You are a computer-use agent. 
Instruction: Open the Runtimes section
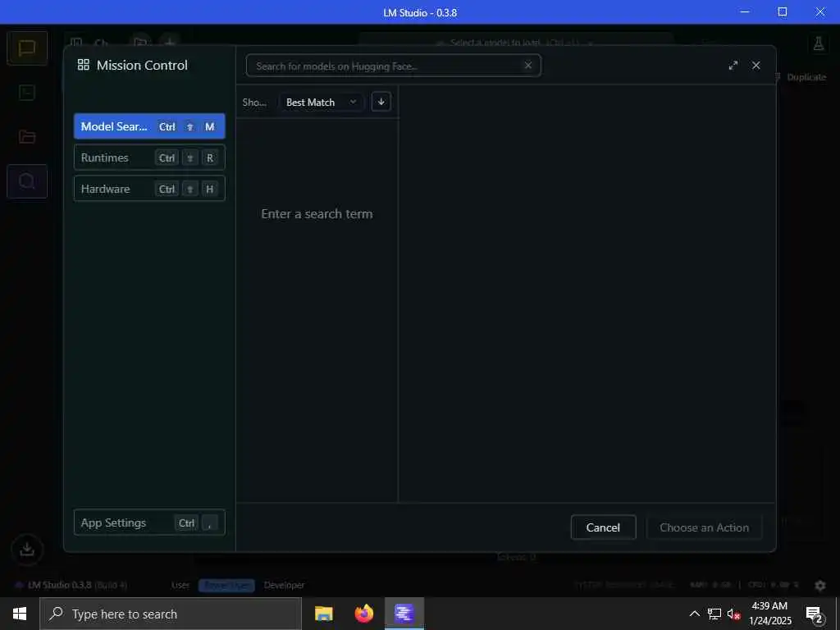[x=149, y=157]
